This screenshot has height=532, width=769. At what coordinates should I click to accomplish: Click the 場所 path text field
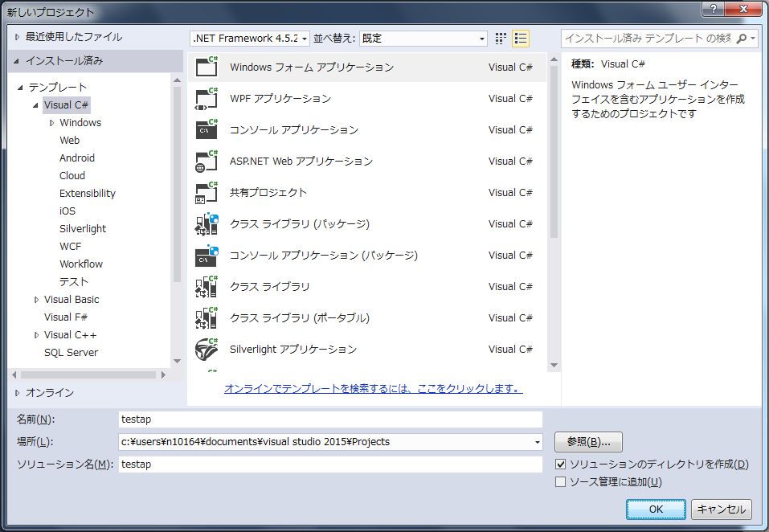(x=325, y=442)
